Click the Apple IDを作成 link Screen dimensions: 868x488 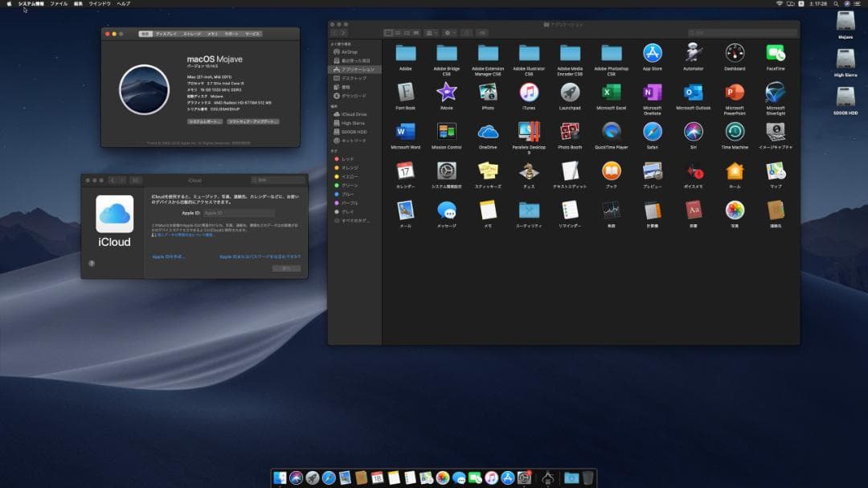(169, 256)
